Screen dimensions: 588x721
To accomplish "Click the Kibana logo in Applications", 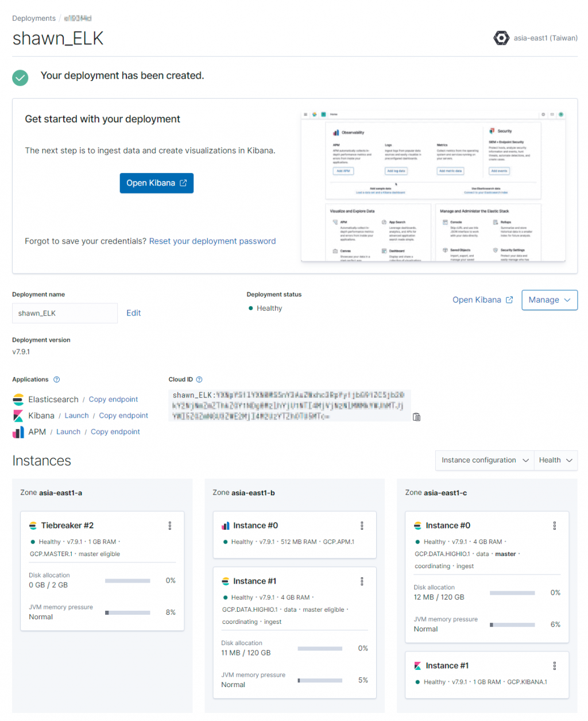I will 18,415.
